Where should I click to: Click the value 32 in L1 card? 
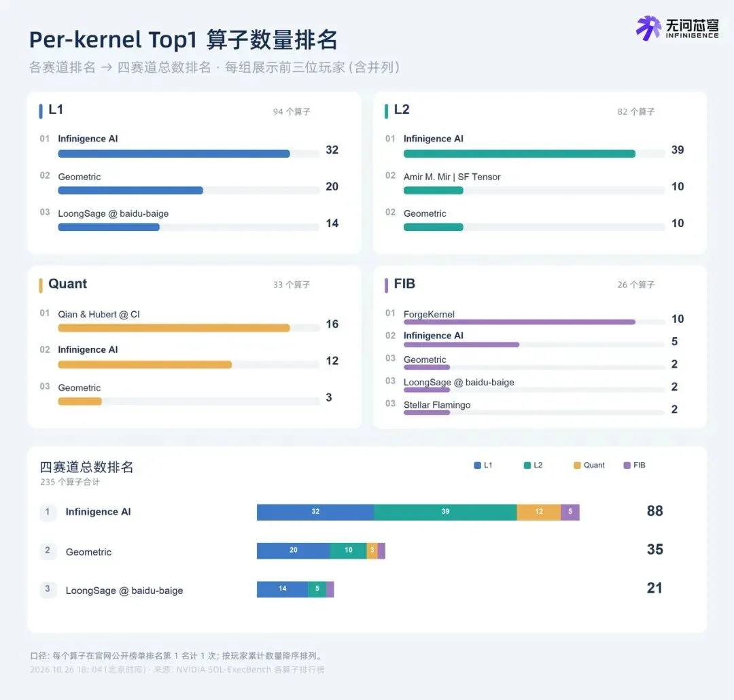click(x=332, y=150)
